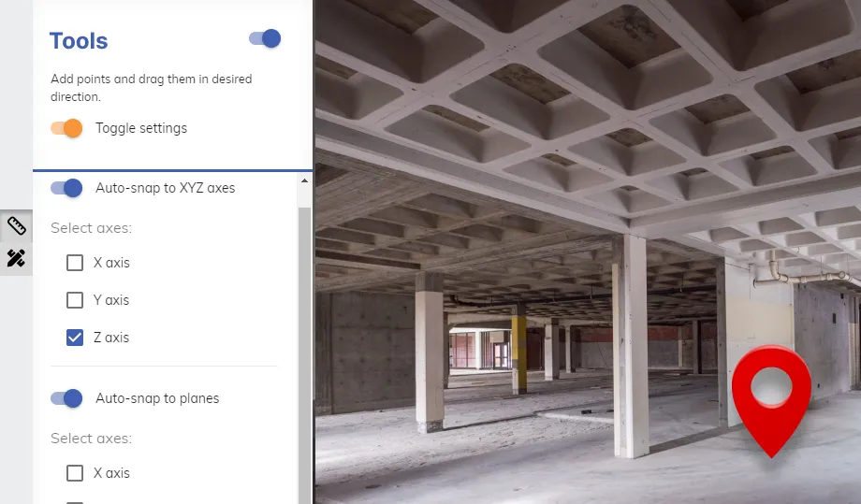Uncheck the Z axis checkbox
The image size is (861, 504).
pyautogui.click(x=75, y=338)
